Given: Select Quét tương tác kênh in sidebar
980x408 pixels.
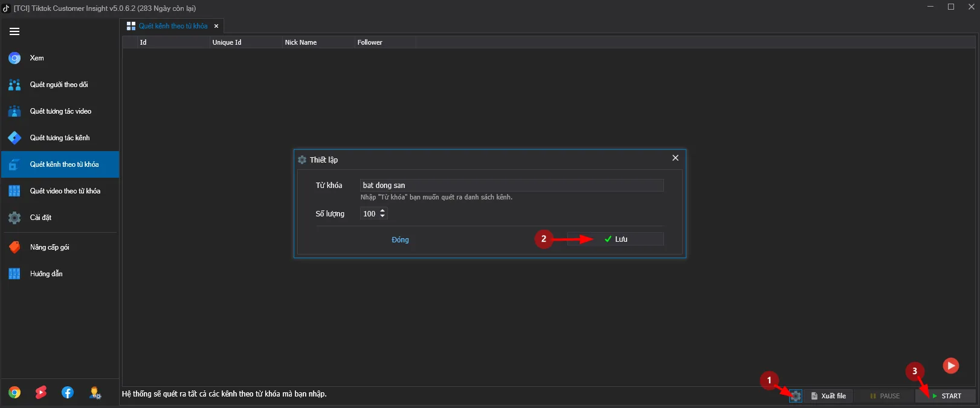Looking at the screenshot, I should [60, 138].
